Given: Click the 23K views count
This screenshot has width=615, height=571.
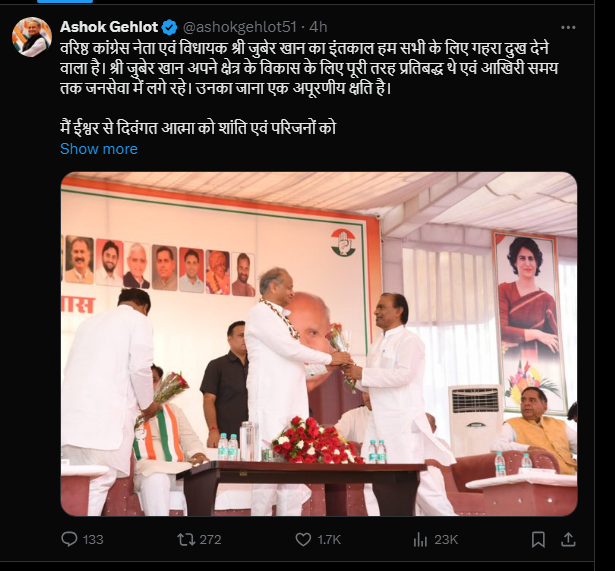Looking at the screenshot, I should 446,540.
